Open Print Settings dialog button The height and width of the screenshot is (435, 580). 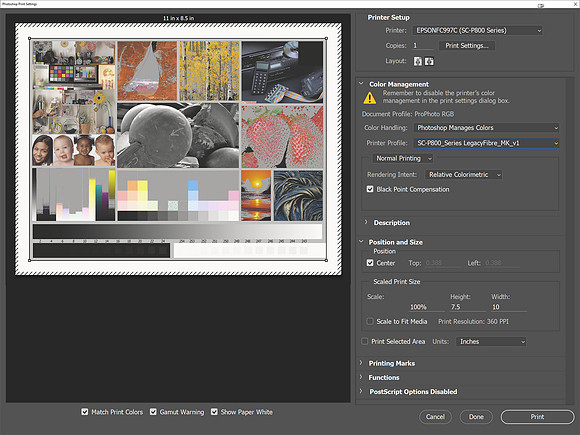click(x=467, y=45)
